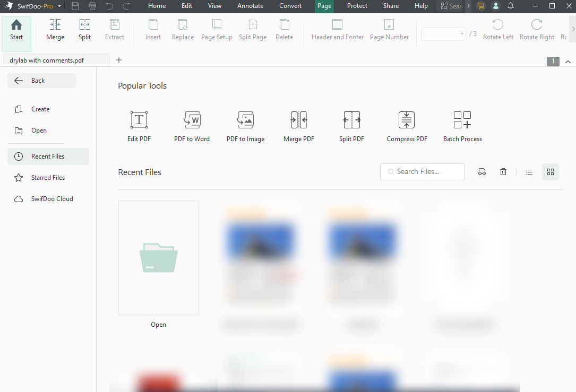Open the SwifDoo-Pro title dropdown
Viewport: 576px width, 392px height.
coord(59,6)
